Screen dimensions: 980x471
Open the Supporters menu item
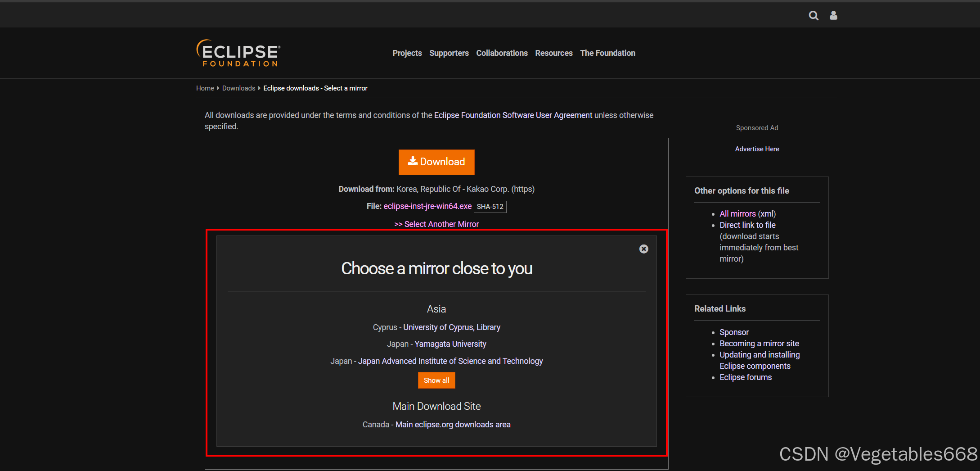pos(449,53)
